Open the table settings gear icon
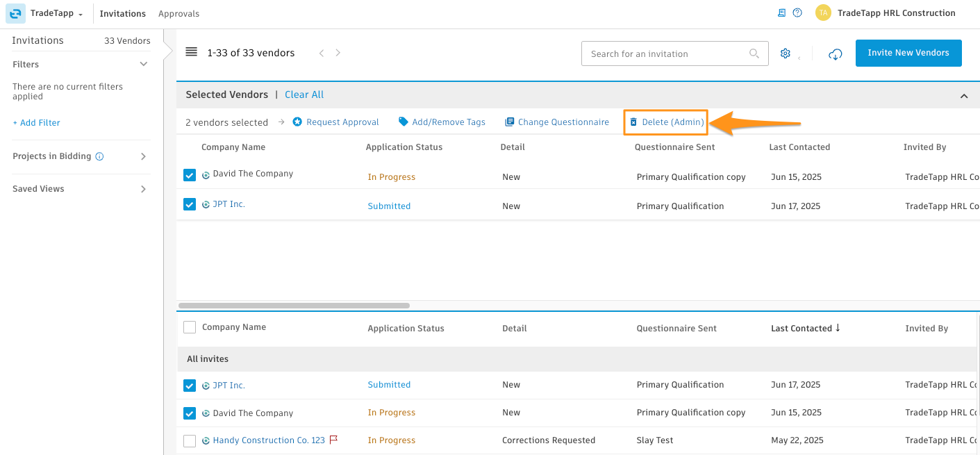Viewport: 980px width, 455px height. (x=786, y=53)
